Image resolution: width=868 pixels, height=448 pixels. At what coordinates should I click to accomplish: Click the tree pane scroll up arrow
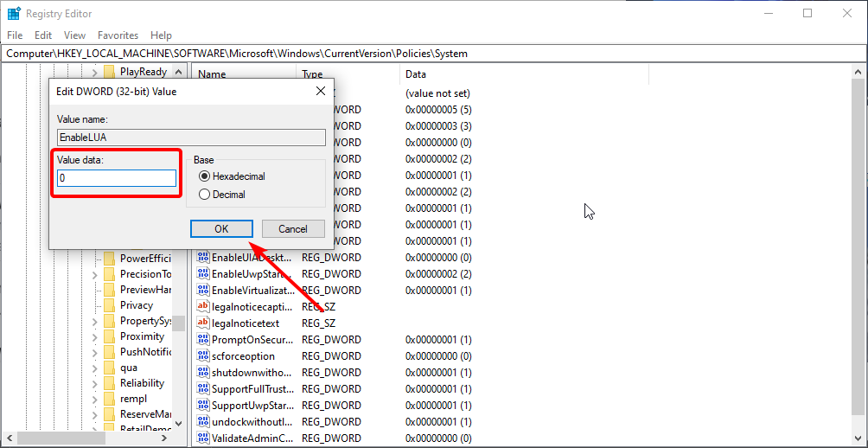178,72
